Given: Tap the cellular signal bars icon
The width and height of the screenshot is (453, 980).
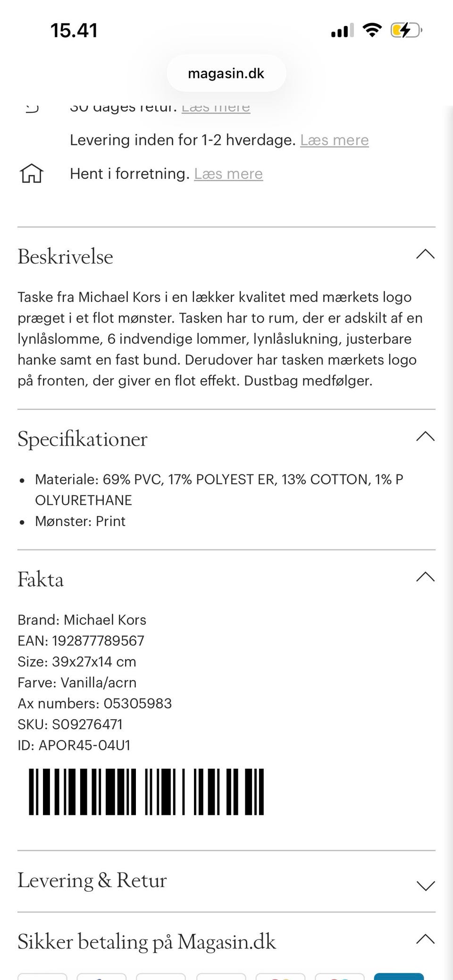Looking at the screenshot, I should point(342,31).
